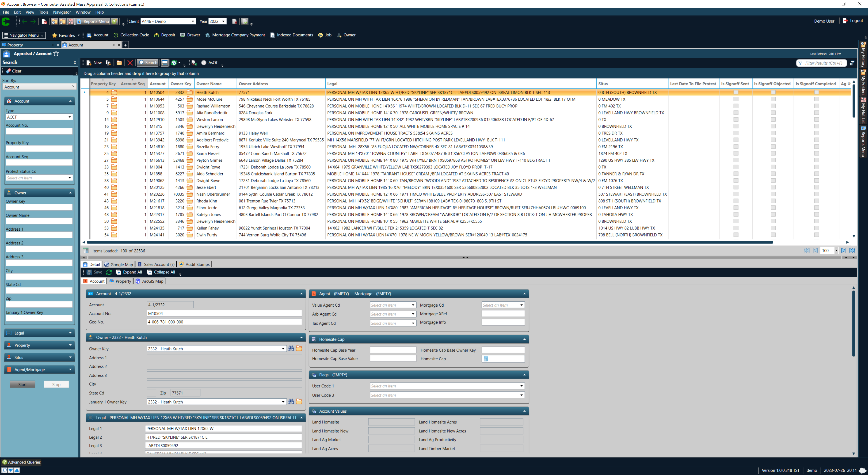This screenshot has height=475, width=868.
Task: Toggle Is Signoff Objected for Mose McClure row
Action: tap(773, 99)
